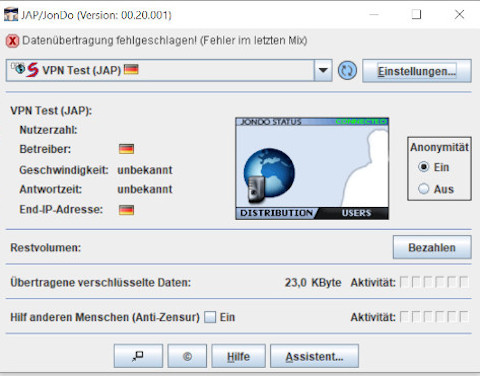Click the '23,0 KByte' transferred data value

313,283
